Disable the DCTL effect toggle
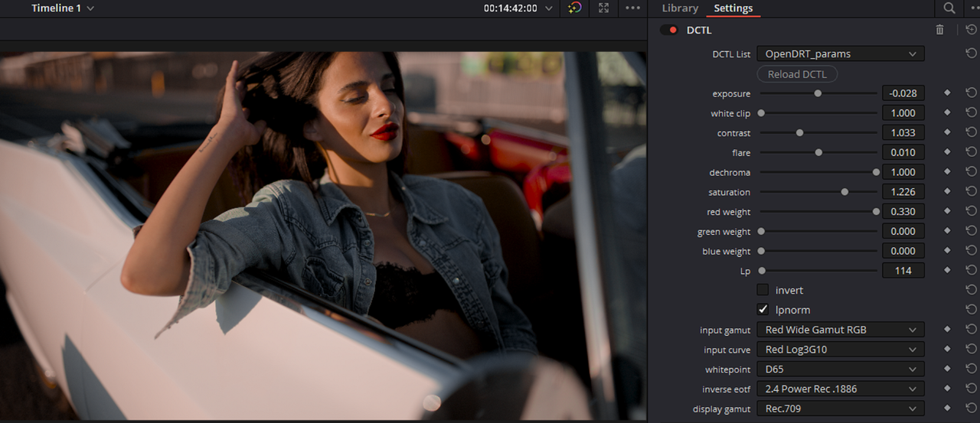 click(669, 30)
